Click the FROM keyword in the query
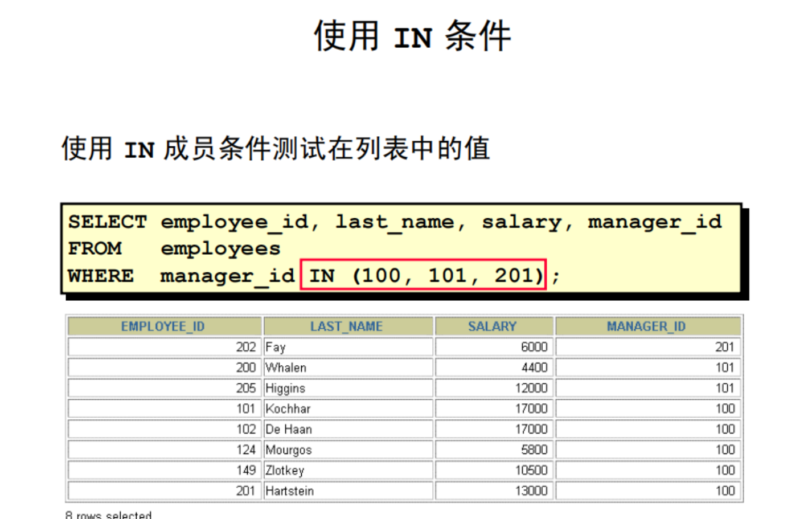Screen dimensions: 812x519 (x=95, y=248)
